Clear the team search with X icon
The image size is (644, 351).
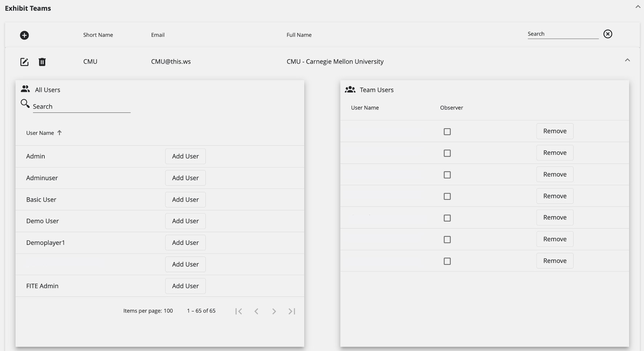[607, 34]
